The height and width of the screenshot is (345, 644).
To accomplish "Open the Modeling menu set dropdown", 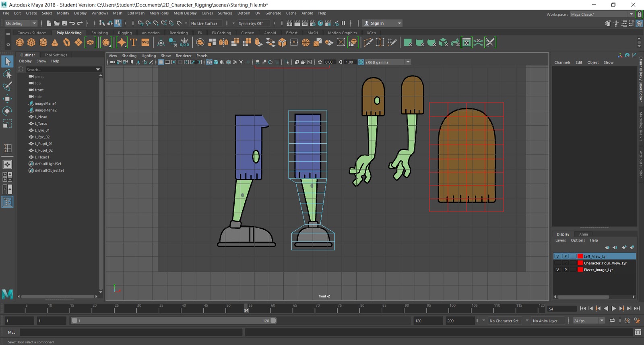I will coord(21,23).
